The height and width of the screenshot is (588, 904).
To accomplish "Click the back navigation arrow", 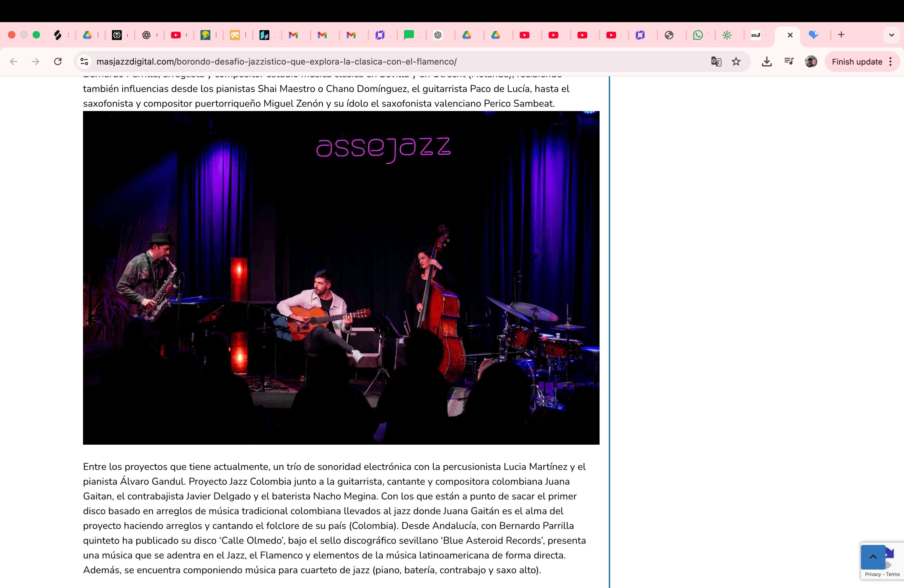I will [x=14, y=62].
